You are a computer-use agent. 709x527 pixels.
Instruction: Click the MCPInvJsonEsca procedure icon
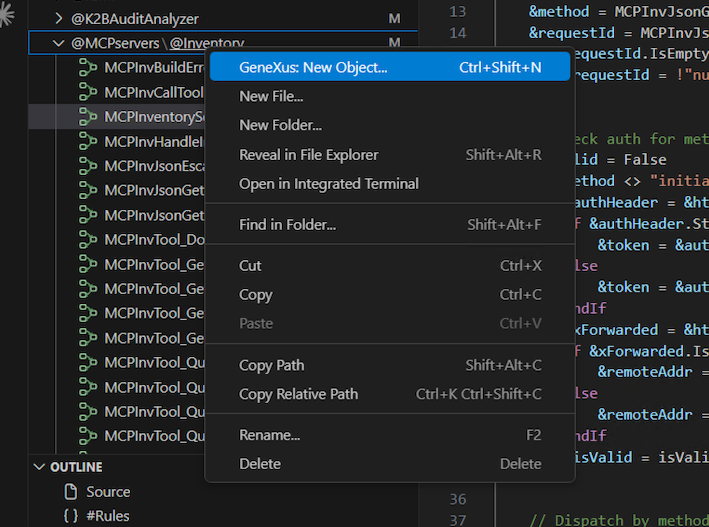pos(88,166)
